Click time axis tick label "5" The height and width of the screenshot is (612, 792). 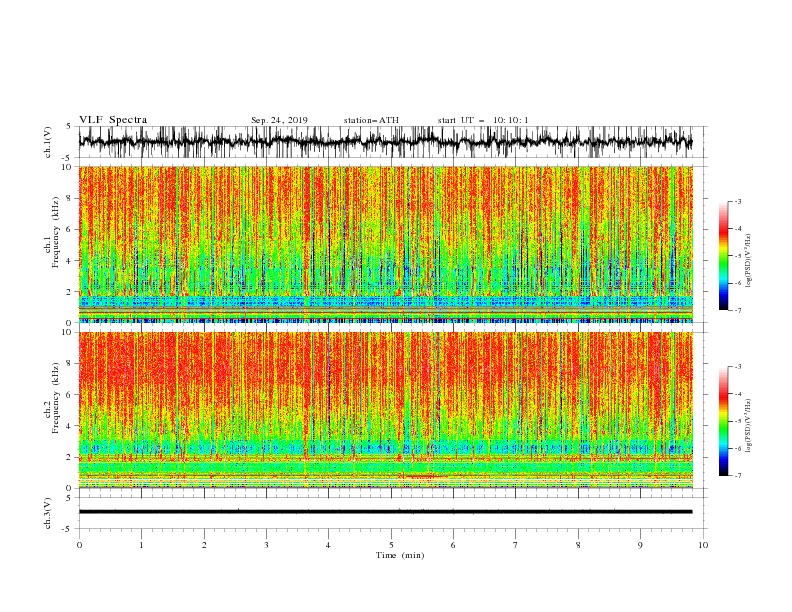click(x=391, y=545)
